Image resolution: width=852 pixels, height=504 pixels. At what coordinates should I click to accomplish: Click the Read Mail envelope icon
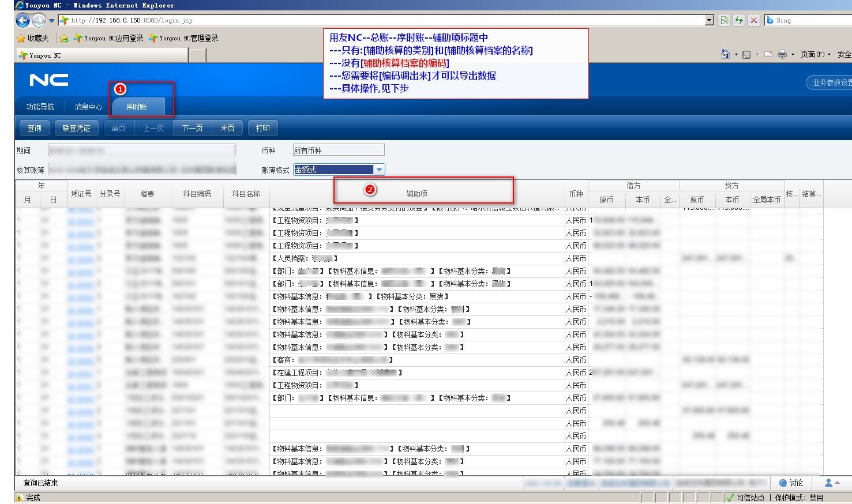point(768,54)
